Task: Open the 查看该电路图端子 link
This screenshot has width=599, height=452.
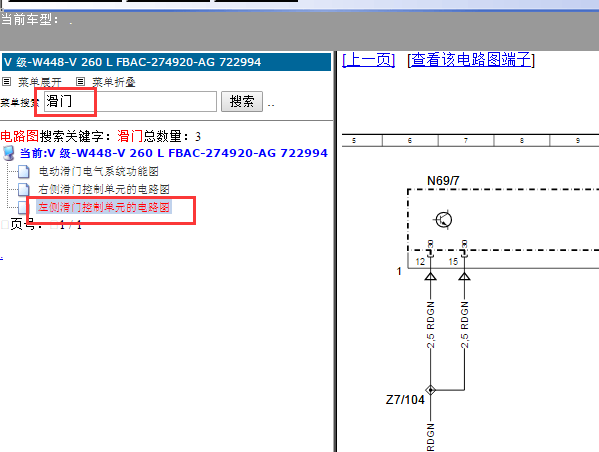Action: 471,60
